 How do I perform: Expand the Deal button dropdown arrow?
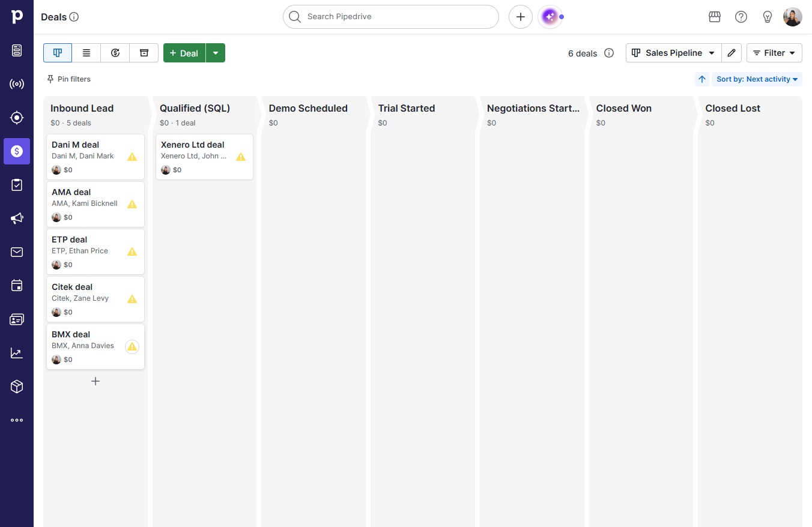click(x=216, y=53)
